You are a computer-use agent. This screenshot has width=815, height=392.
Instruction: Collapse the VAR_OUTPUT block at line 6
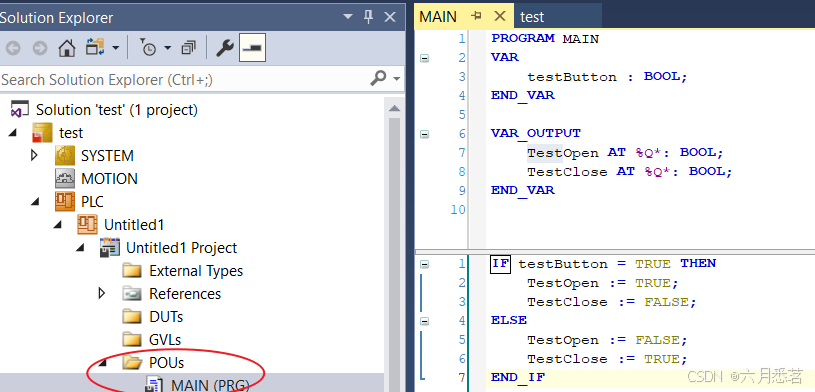425,134
